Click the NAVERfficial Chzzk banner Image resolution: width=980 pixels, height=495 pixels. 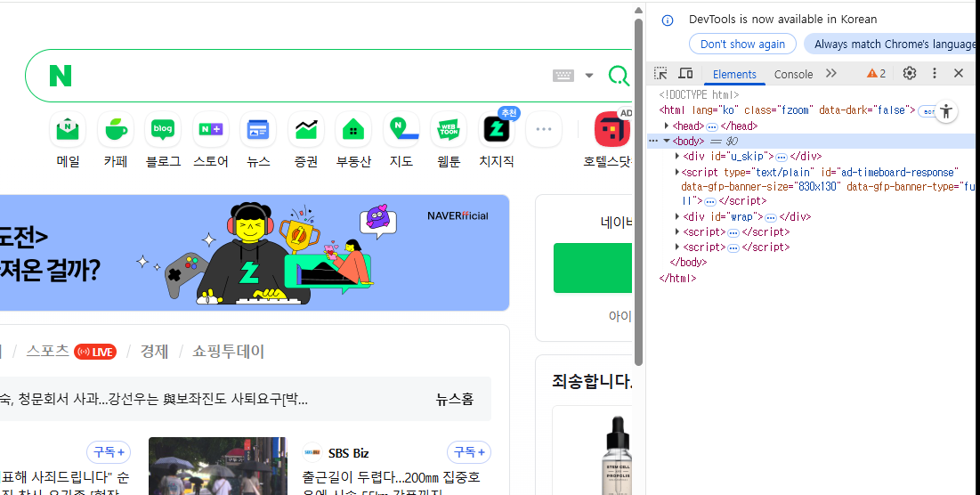click(x=255, y=253)
